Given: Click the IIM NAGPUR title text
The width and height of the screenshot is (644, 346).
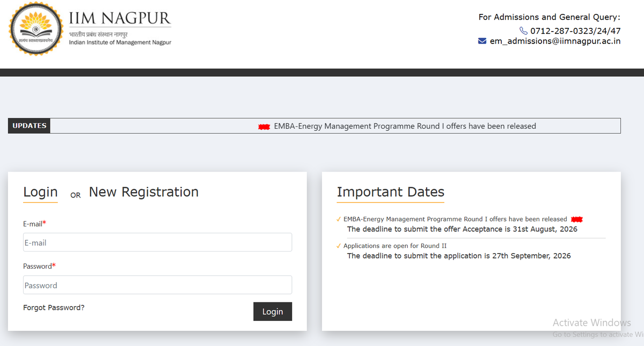Looking at the screenshot, I should (x=120, y=18).
